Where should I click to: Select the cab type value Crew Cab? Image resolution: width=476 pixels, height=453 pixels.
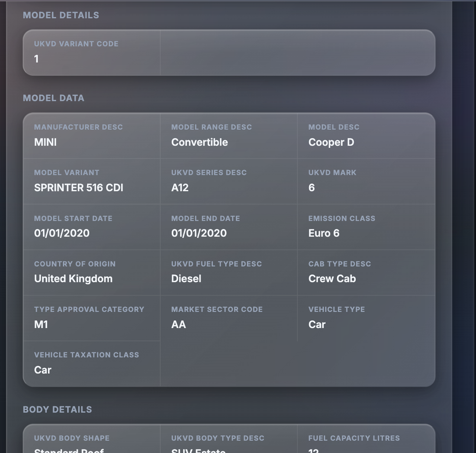[332, 278]
